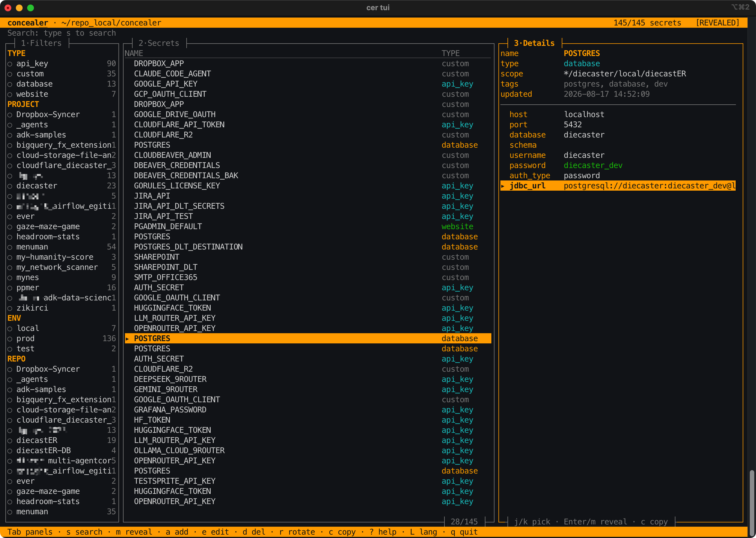The width and height of the screenshot is (756, 538).
Task: Click the jdbc_url row arrow marker
Action: pyautogui.click(x=503, y=186)
